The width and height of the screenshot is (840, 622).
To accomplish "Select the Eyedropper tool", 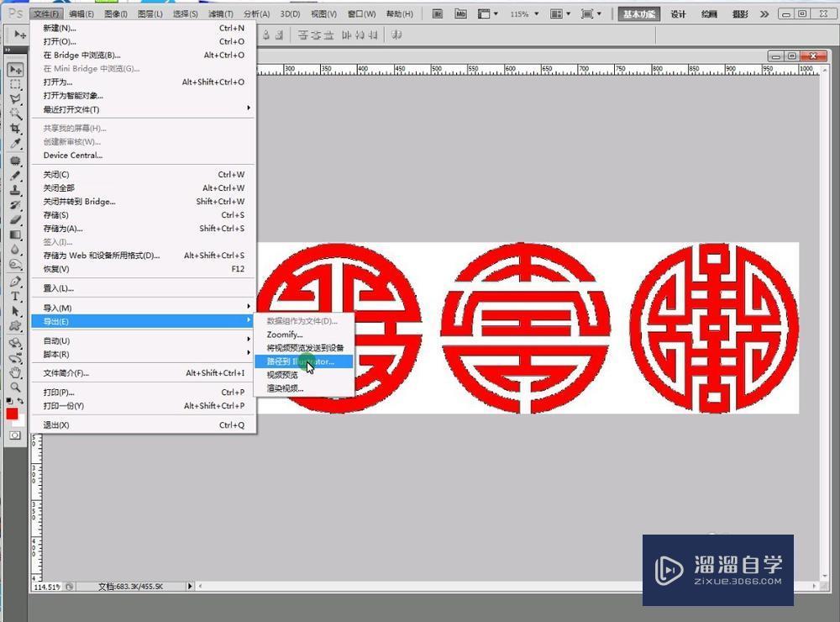I will [x=15, y=143].
